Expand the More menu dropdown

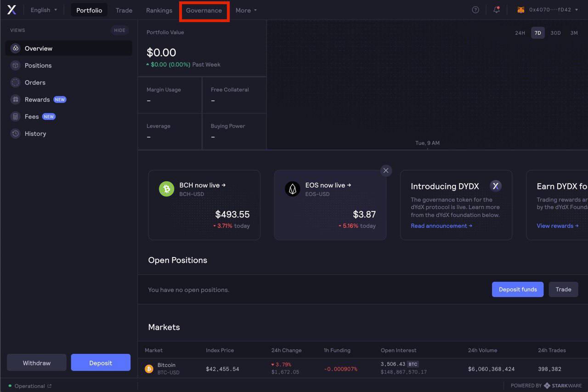(246, 10)
